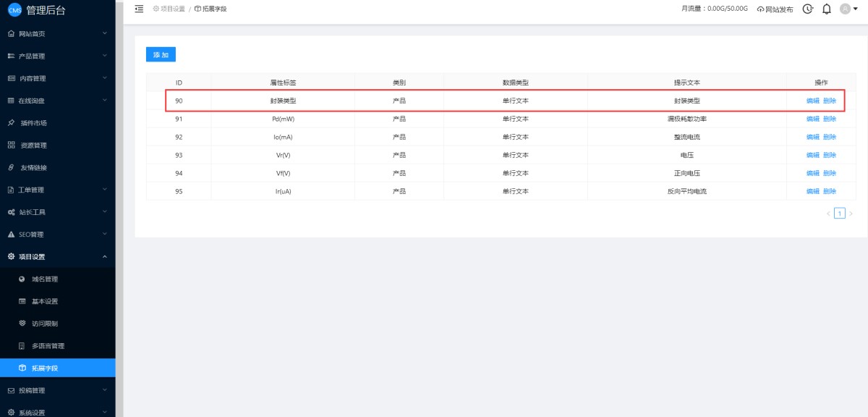
Task: Click the table icon for 在线询盘
Action: [11, 101]
